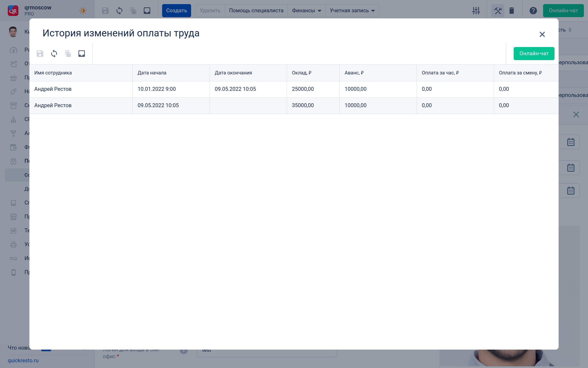Screen dimensions: 588x368
Task: Click the Quick Resto logo
Action: [x=13, y=10]
